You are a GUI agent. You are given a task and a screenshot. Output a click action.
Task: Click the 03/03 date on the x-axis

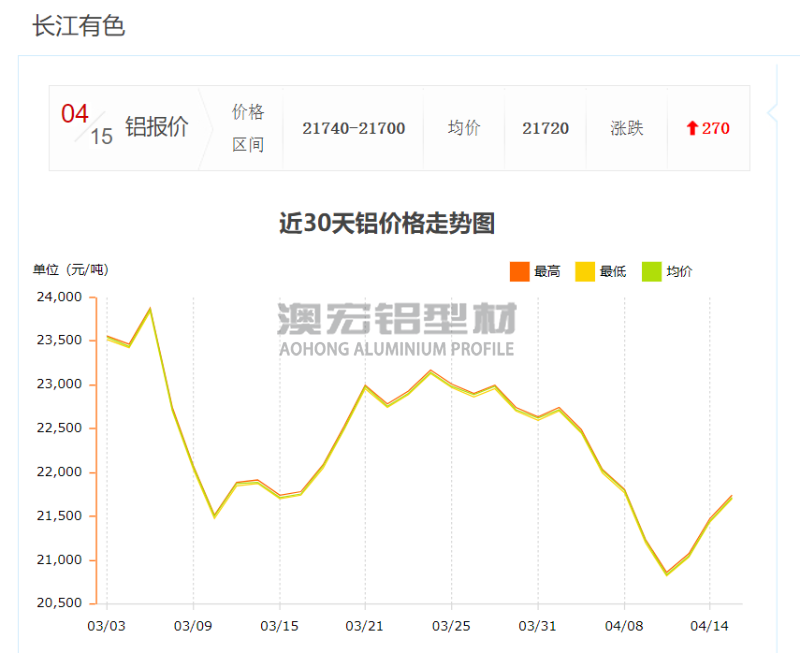pos(106,626)
